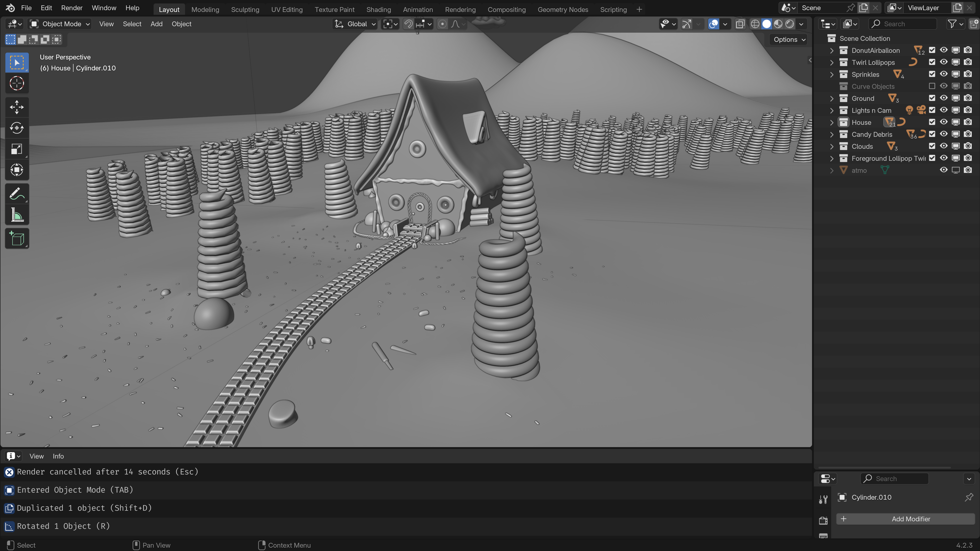Switch to material preview shading
Screen dimensions: 980x551
[778, 24]
